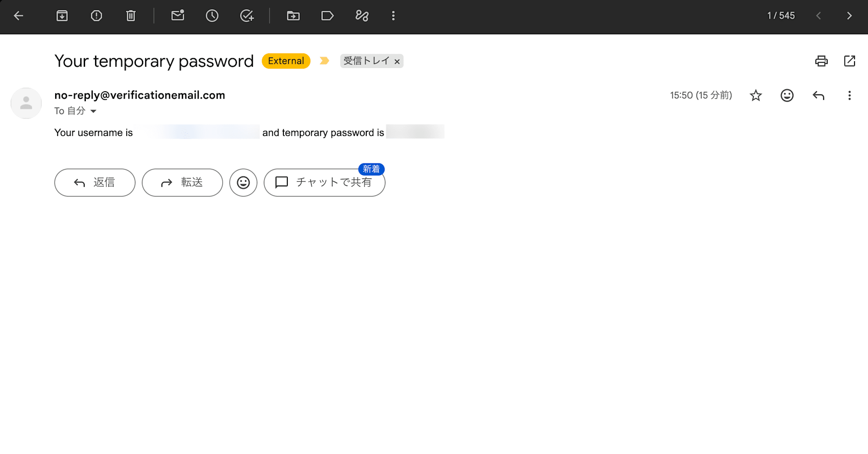Delete this email with trash icon
Screen dimensions: 868x454
click(131, 16)
